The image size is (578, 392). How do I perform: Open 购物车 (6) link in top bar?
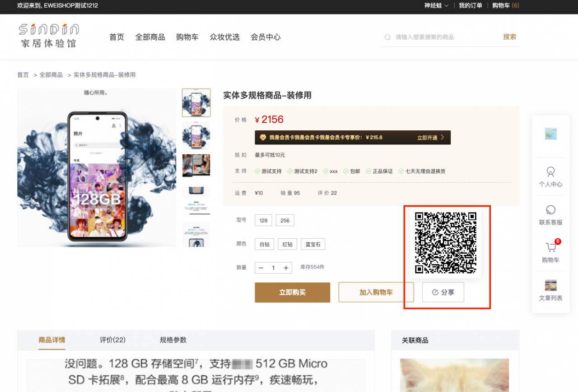coord(506,5)
